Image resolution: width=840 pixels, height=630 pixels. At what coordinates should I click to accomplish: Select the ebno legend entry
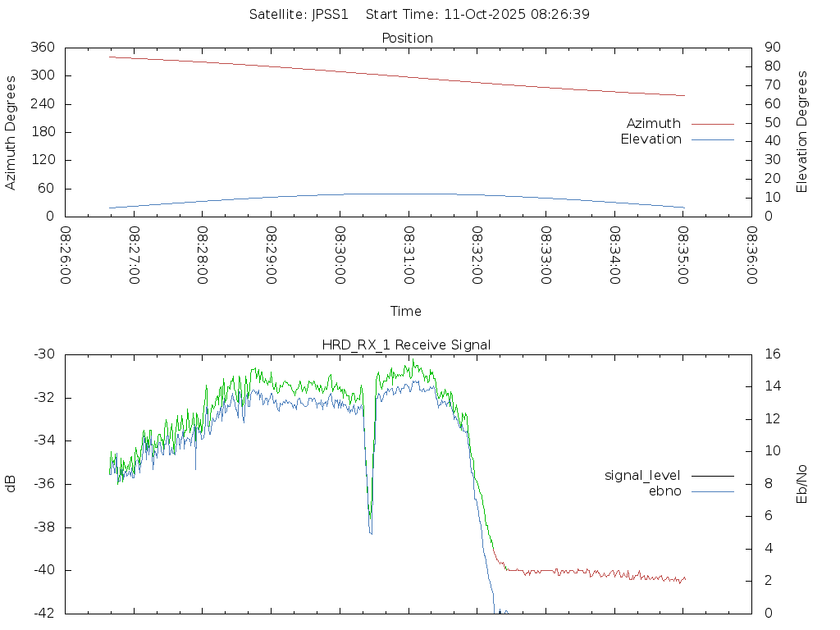(x=664, y=491)
